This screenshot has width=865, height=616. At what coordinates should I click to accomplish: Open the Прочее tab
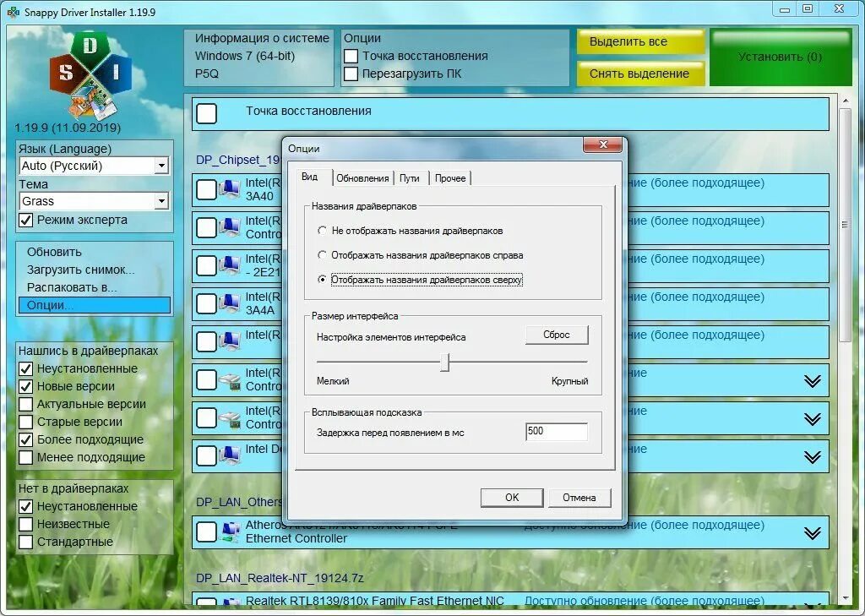pos(450,178)
